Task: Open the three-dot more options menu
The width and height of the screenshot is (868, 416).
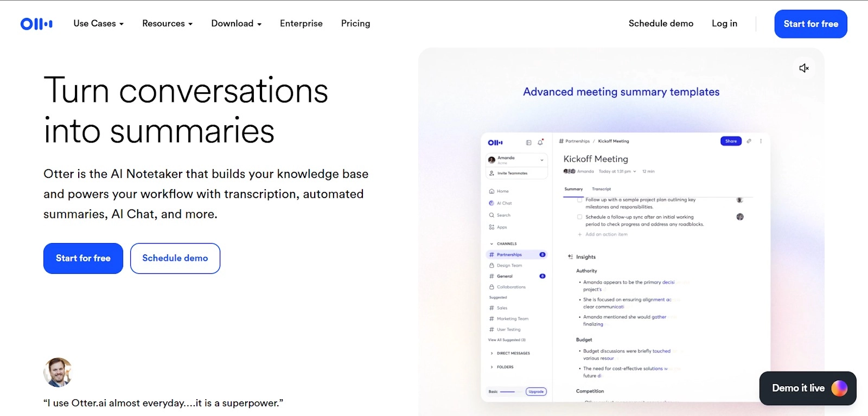Action: pos(761,141)
